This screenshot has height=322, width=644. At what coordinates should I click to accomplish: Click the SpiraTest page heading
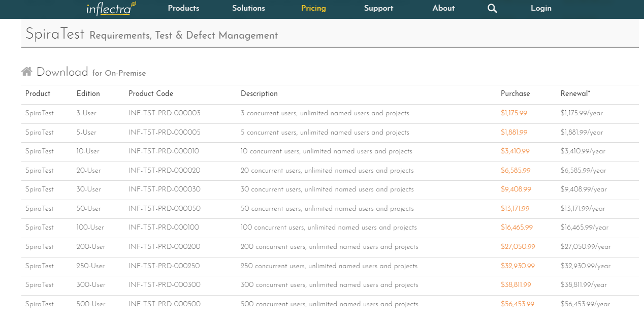coord(55,34)
